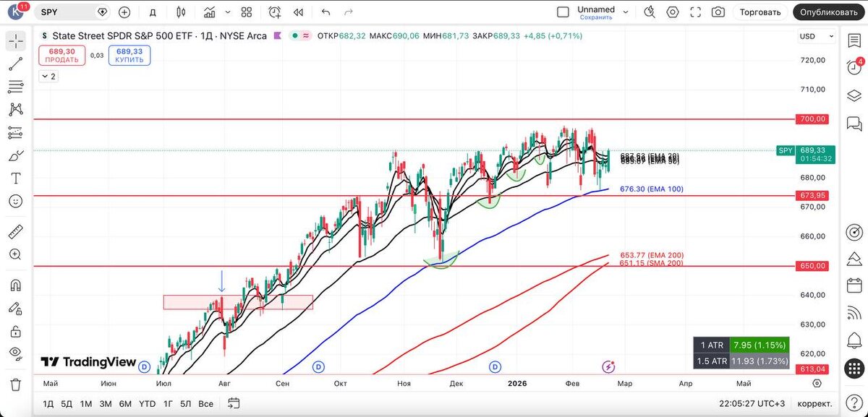Select the trend line drawing tool
This screenshot has width=868, height=417.
15,64
